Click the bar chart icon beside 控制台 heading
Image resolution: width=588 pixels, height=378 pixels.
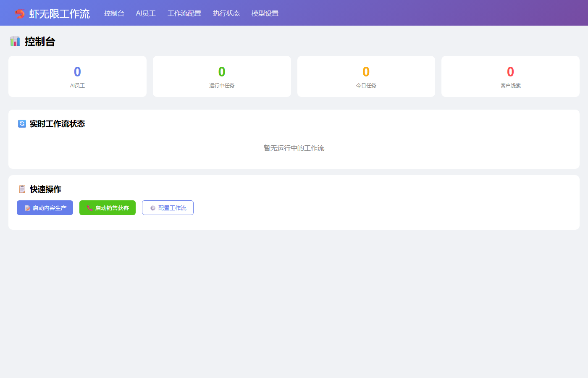[x=15, y=41]
